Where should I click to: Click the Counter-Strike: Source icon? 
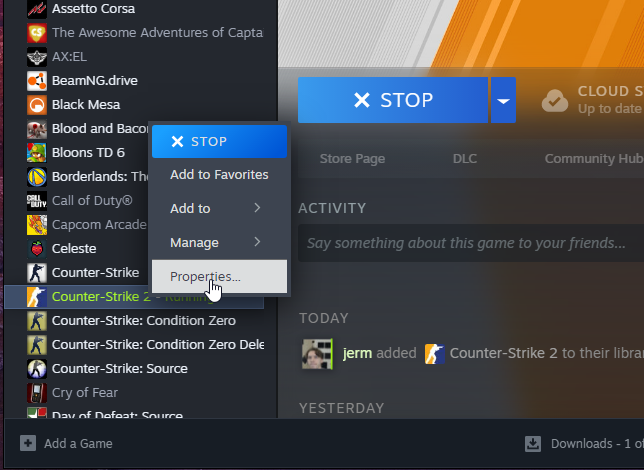point(37,369)
